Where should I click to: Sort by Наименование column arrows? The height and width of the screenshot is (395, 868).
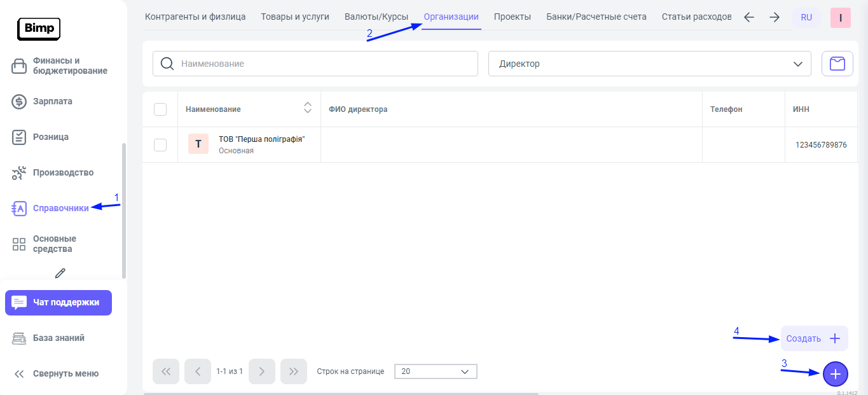[308, 108]
